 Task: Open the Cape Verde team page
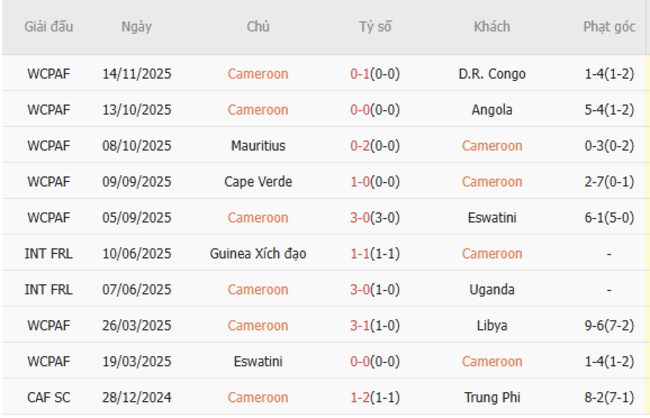pos(258,182)
